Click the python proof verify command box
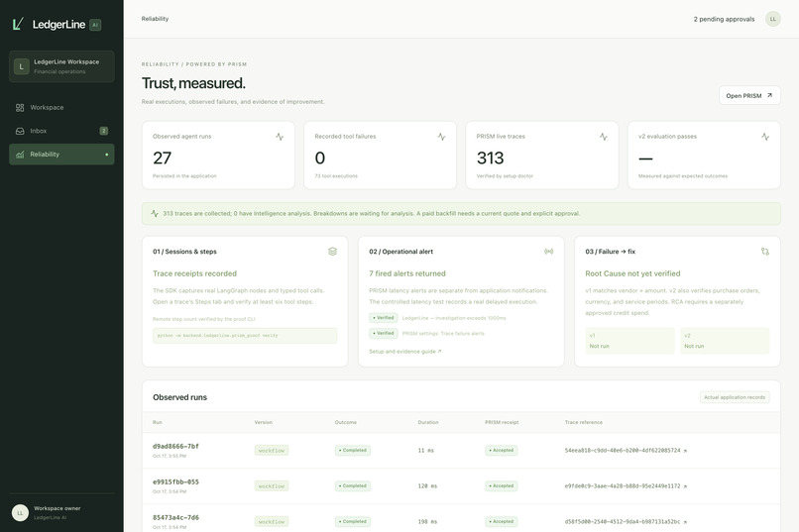 [245, 336]
